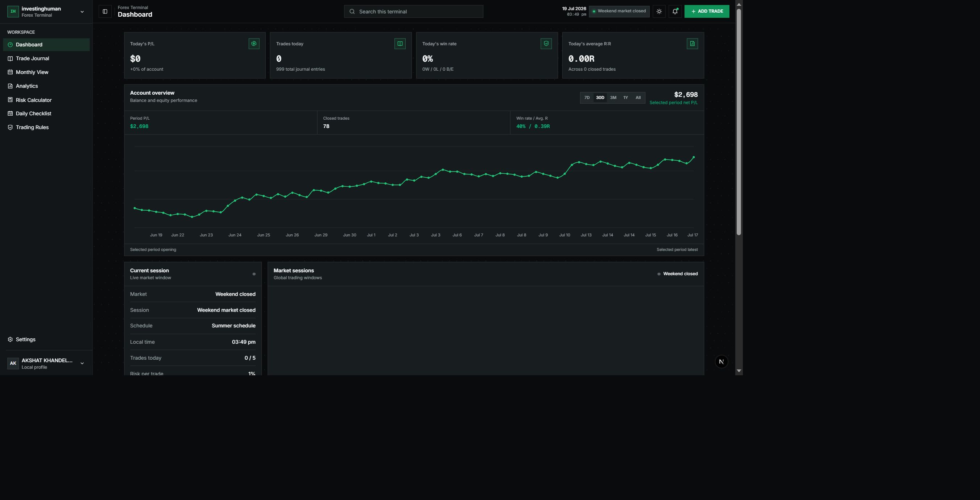Click the IH investinghuman logo badge
980x500 pixels.
point(13,11)
